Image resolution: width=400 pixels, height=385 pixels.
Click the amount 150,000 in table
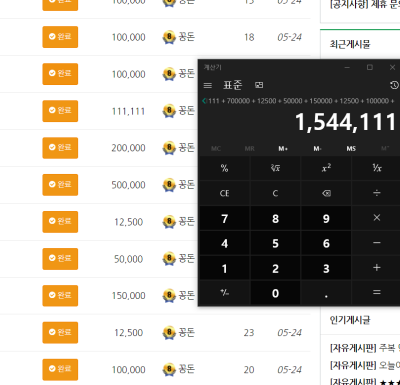point(128,296)
